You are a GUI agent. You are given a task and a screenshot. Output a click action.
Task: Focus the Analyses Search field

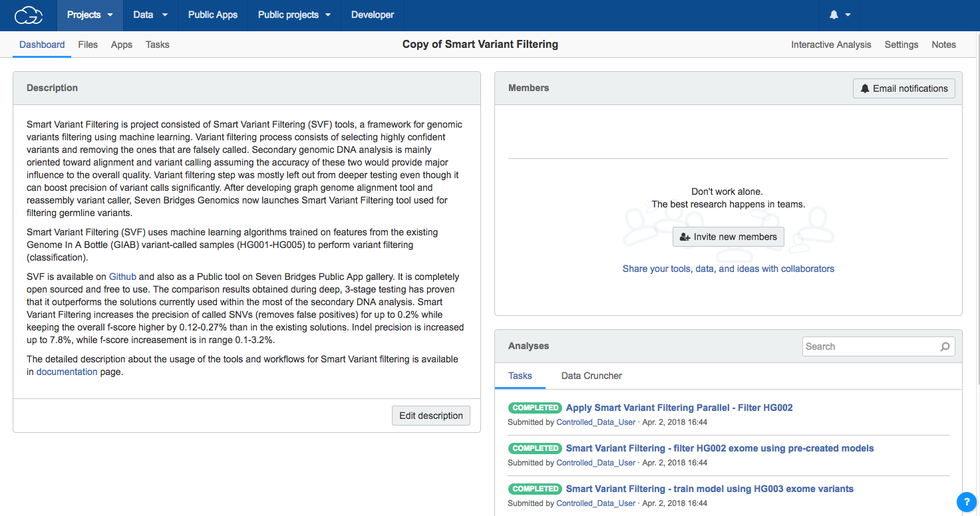pyautogui.click(x=879, y=346)
